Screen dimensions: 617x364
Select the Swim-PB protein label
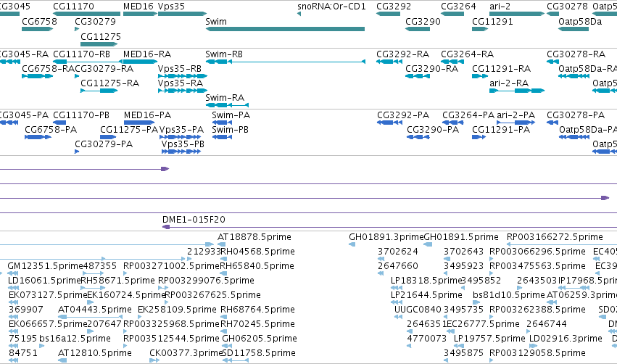[230, 130]
